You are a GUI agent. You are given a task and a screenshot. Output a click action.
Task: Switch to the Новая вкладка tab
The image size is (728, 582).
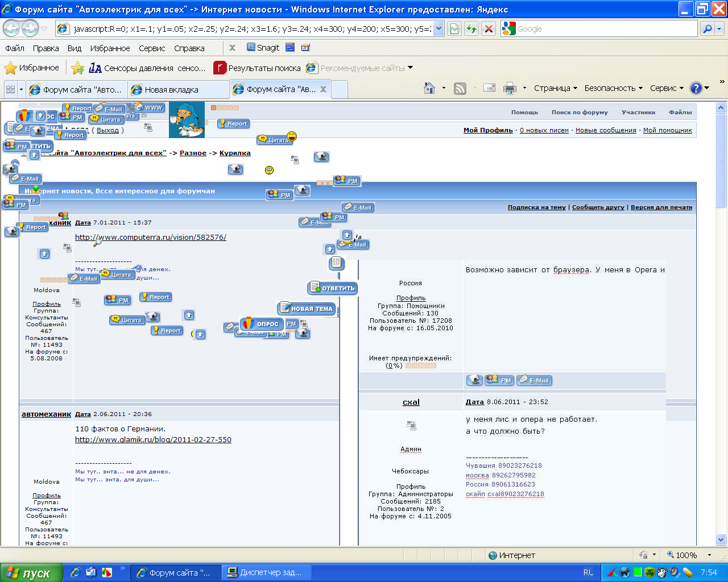tap(178, 89)
